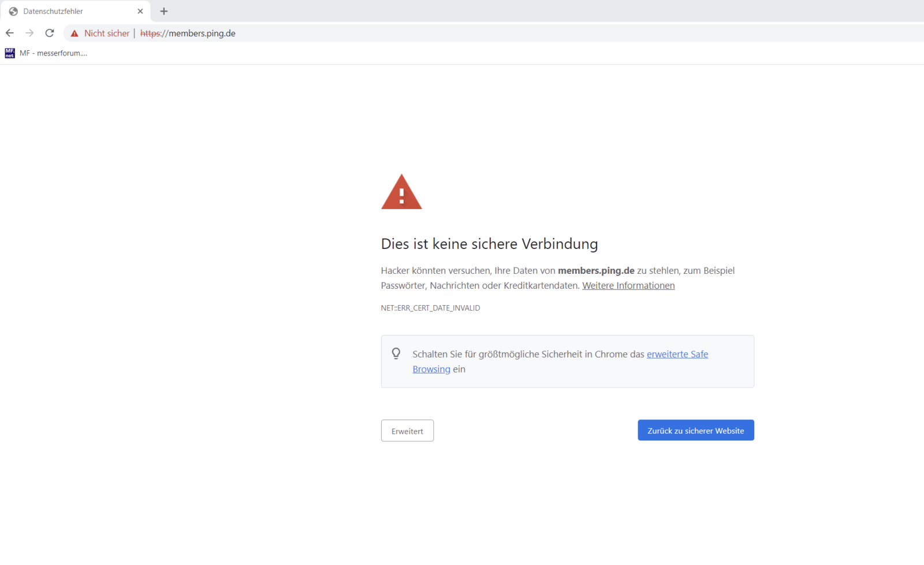
Task: Click the Nicht sicher security label
Action: (x=107, y=34)
